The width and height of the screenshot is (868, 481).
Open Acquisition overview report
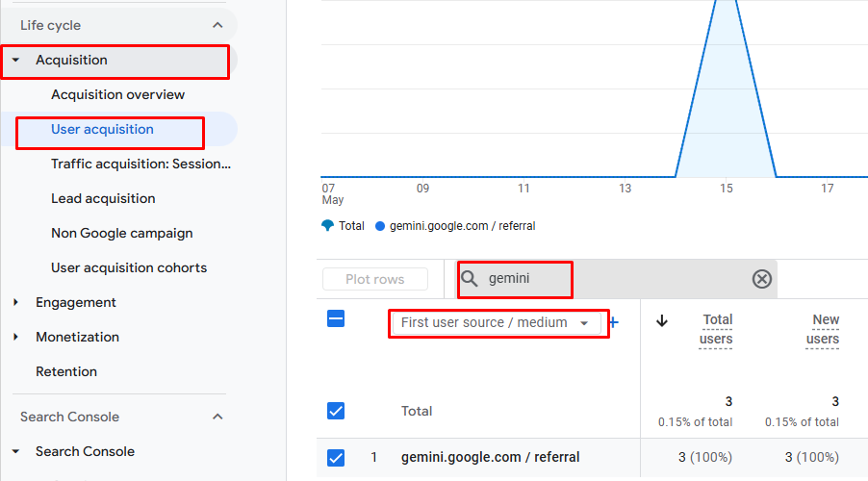pyautogui.click(x=118, y=94)
